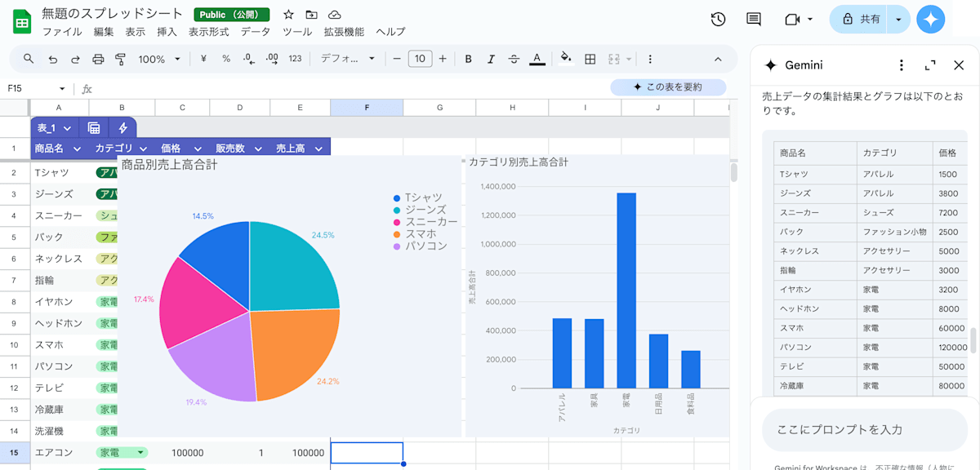Print the spreadsheet
The image size is (980, 470).
98,59
